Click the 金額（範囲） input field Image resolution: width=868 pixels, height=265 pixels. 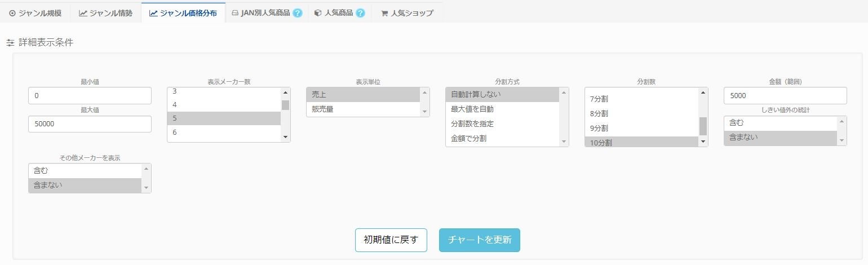click(785, 96)
